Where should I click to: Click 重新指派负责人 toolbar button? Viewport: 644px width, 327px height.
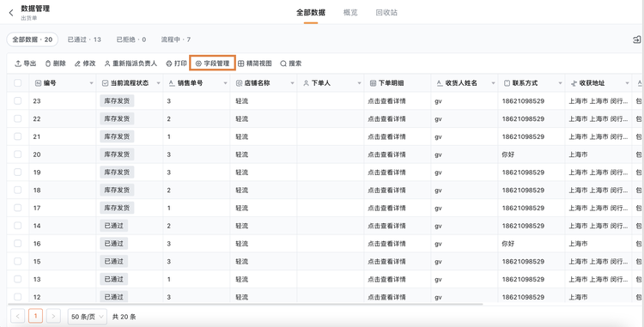[131, 64]
